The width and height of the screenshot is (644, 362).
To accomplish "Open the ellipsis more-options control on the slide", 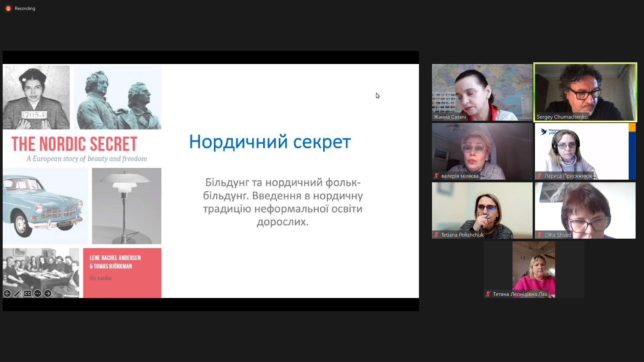I will pos(38,293).
